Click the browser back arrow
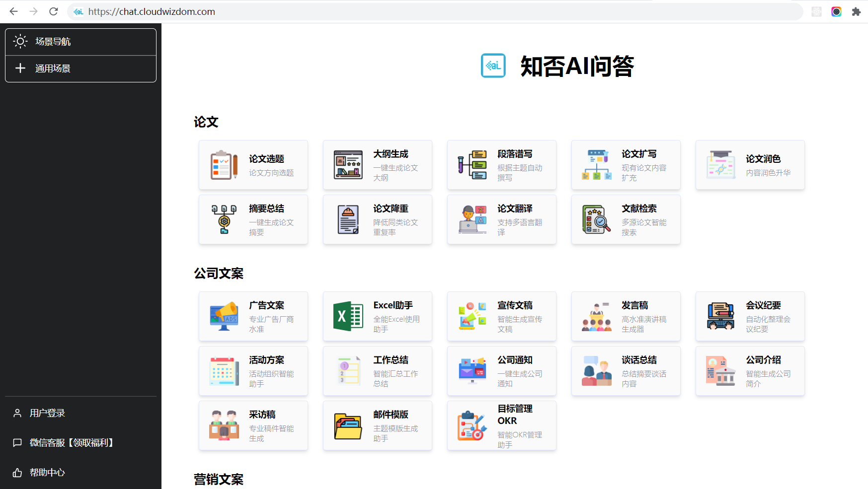The image size is (868, 489). point(13,11)
